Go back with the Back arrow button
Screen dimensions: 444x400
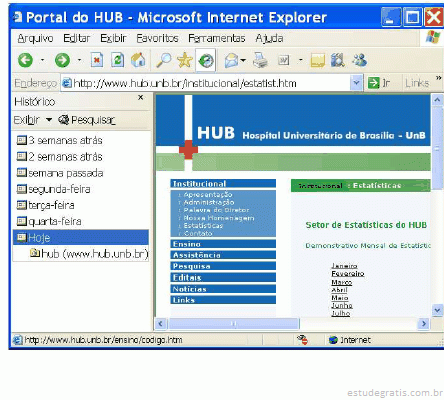click(25, 60)
